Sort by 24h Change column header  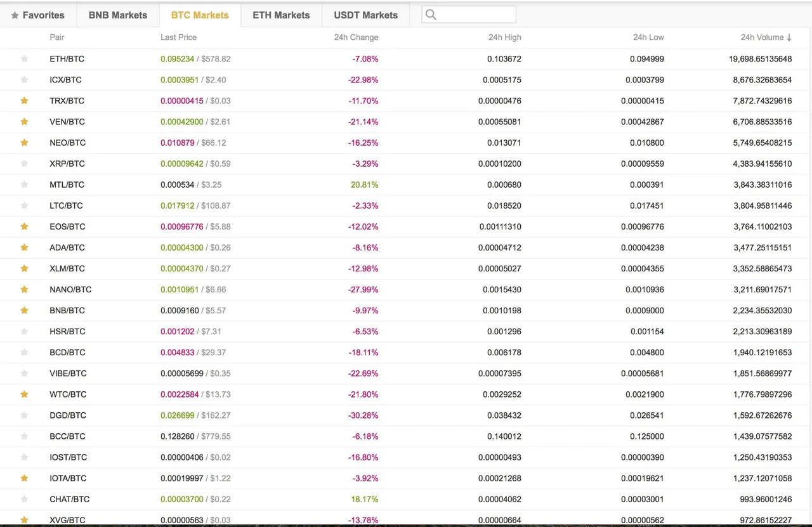[x=356, y=37]
